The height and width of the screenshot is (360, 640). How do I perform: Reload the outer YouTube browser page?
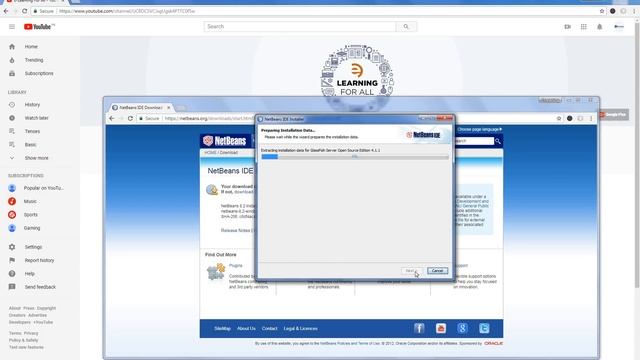[x=24, y=11]
